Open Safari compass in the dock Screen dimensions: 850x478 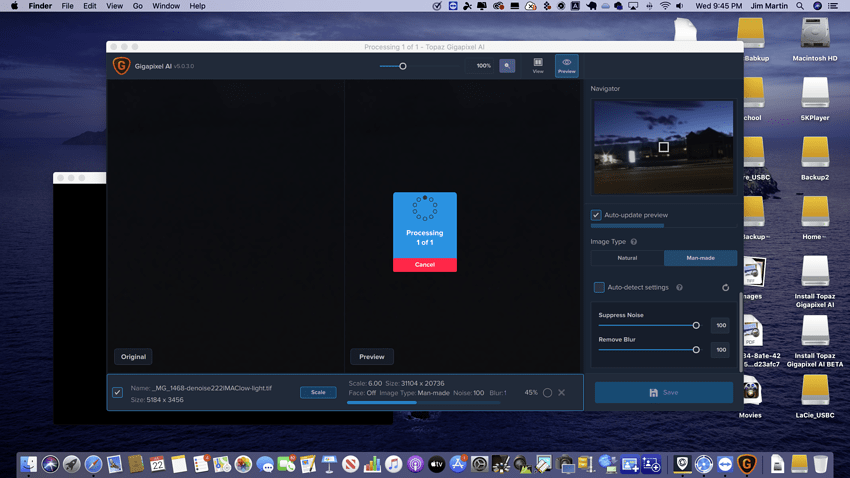point(93,464)
